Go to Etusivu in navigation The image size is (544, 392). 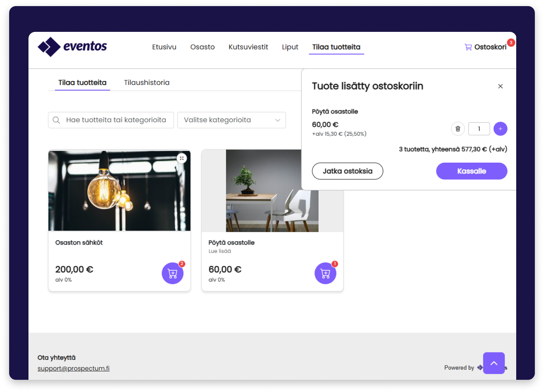click(x=164, y=47)
